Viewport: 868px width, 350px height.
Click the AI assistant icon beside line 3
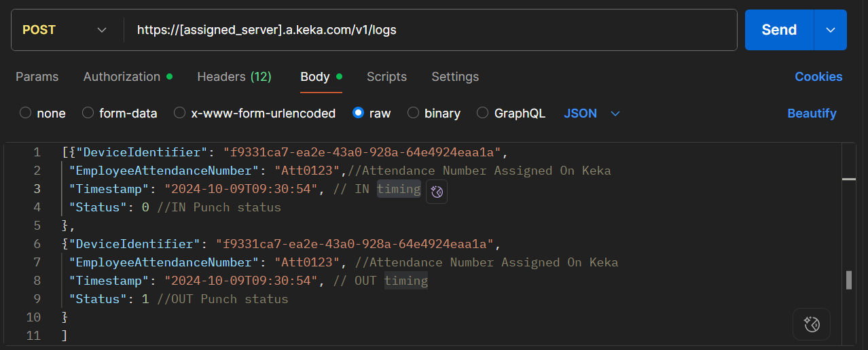click(x=437, y=192)
